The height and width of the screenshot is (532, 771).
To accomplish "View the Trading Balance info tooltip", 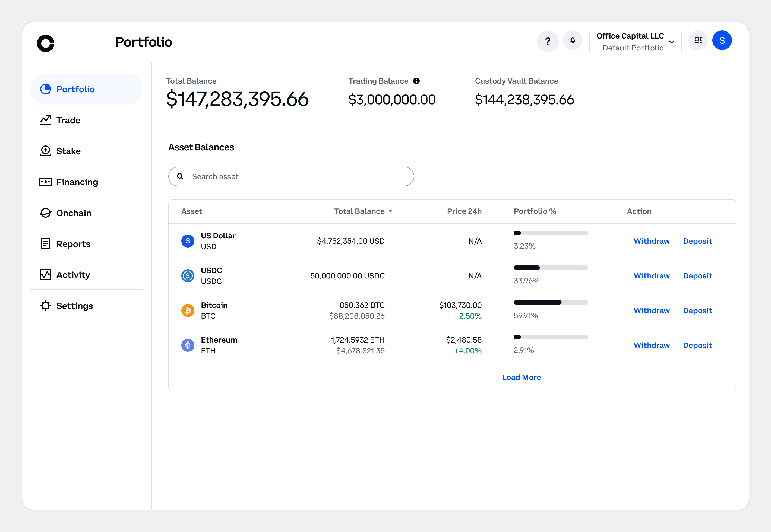I will [417, 80].
